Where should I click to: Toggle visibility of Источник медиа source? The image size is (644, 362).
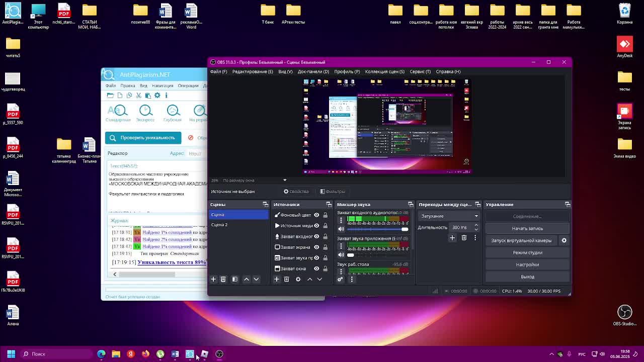[316, 226]
